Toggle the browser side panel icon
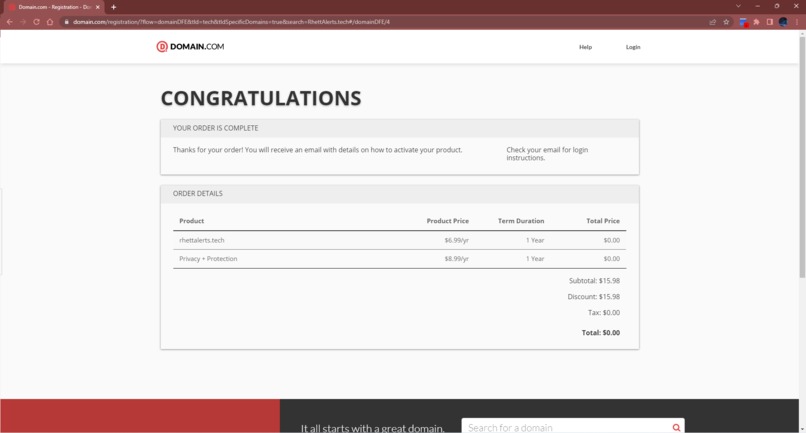 point(770,22)
